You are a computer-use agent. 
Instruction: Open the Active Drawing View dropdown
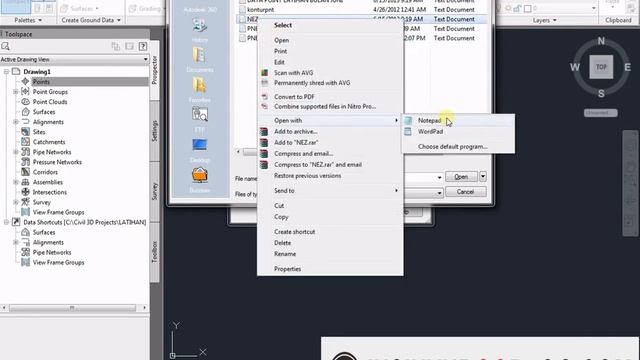pos(145,60)
